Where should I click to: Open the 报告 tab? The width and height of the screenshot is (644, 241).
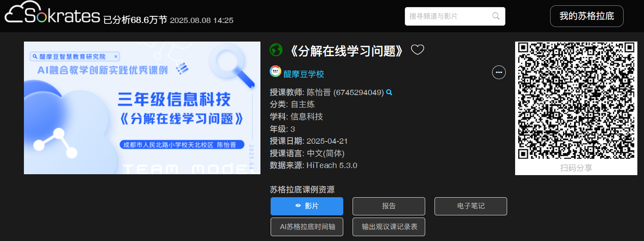[389, 206]
